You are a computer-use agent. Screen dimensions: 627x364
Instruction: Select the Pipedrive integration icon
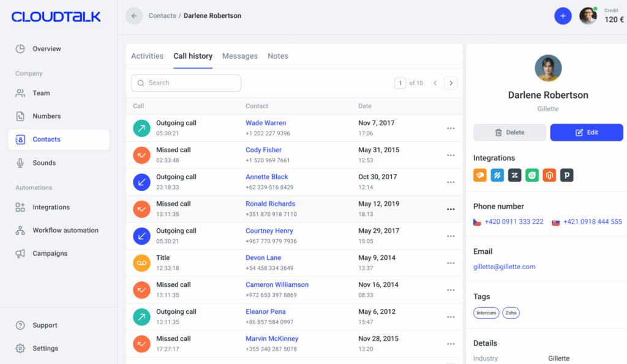[566, 175]
